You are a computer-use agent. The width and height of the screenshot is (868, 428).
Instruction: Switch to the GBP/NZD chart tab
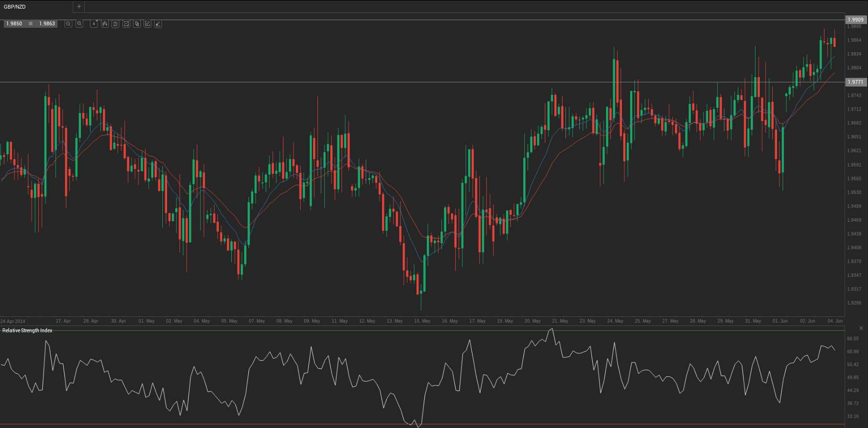click(x=15, y=7)
